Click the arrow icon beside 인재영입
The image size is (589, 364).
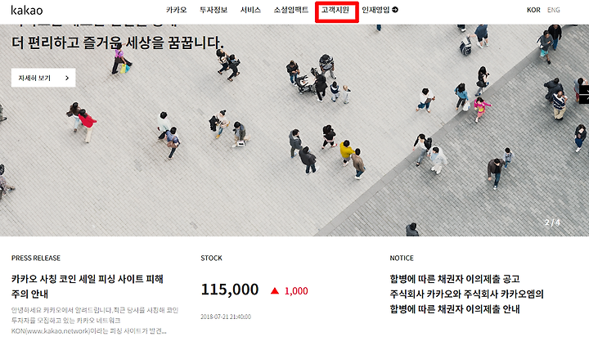pyautogui.click(x=395, y=10)
